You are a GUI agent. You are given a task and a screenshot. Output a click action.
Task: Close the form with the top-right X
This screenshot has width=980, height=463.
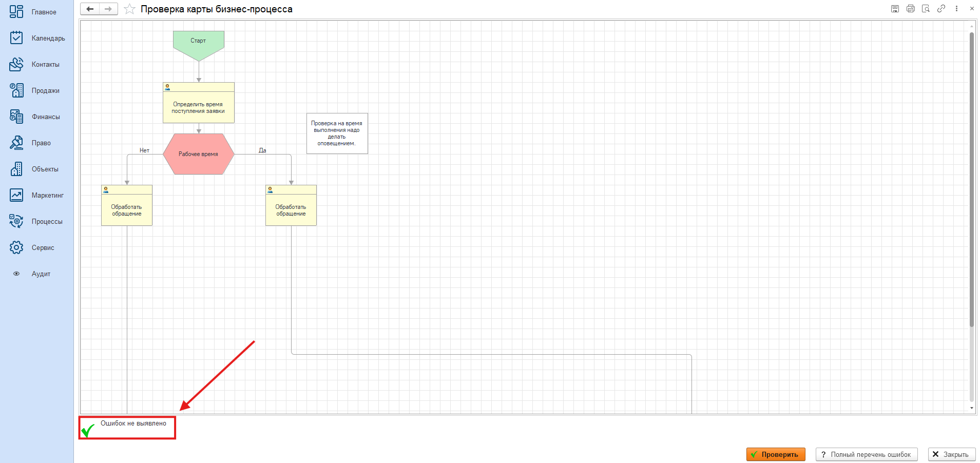[x=972, y=9]
